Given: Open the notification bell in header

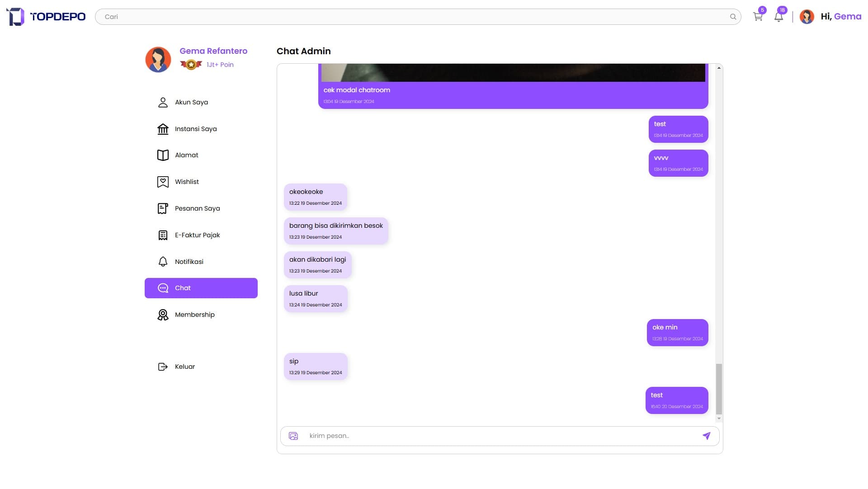Looking at the screenshot, I should pyautogui.click(x=778, y=17).
